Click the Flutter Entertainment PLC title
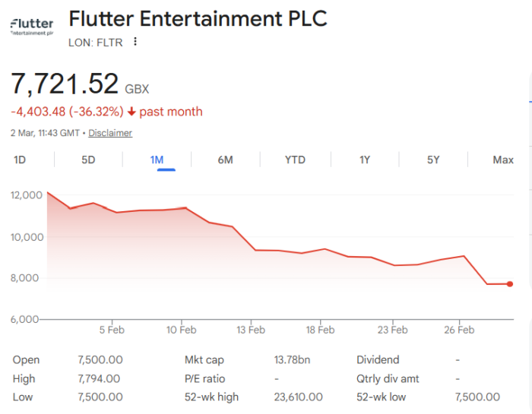This screenshot has height=414, width=532. 198,19
